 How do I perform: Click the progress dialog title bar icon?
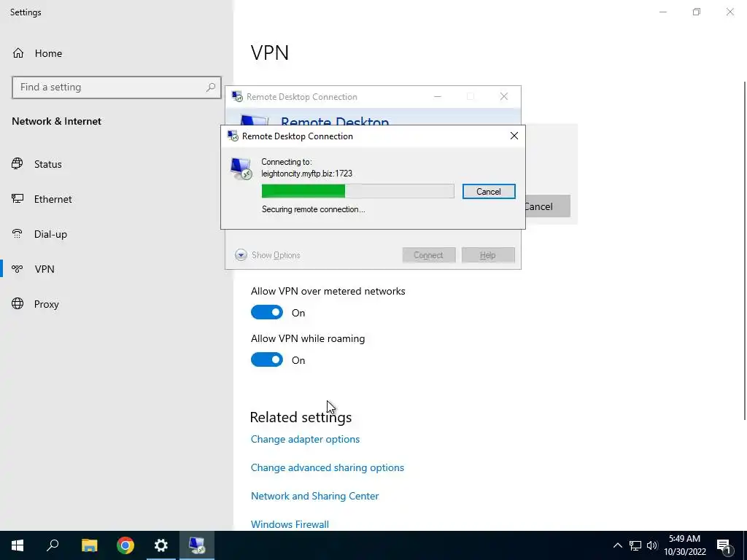coord(233,136)
